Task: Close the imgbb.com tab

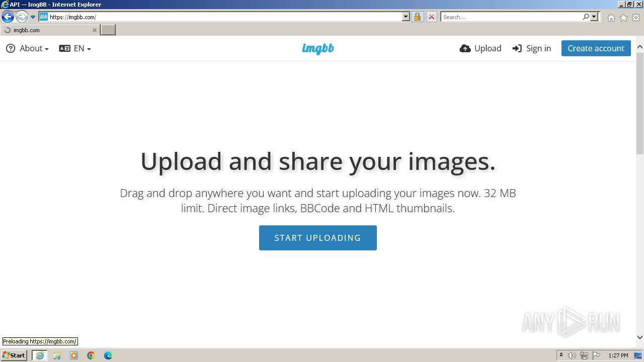Action: [94, 30]
